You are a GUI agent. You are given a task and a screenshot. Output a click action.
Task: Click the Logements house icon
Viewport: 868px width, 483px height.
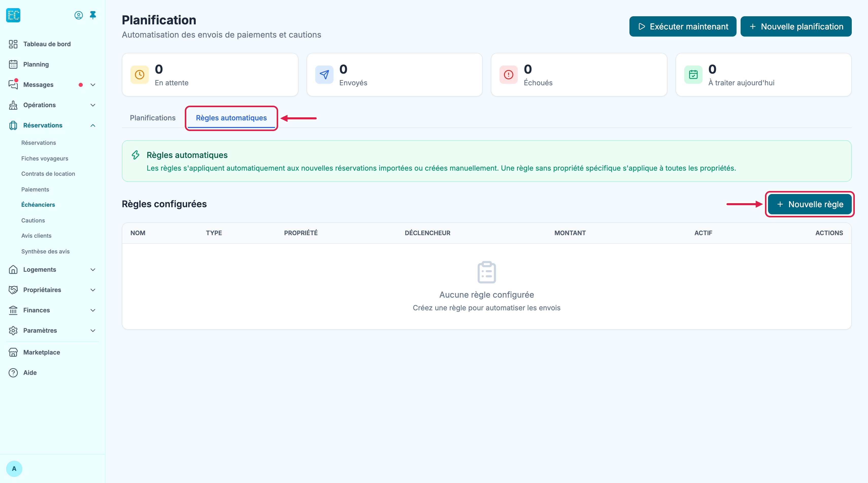(x=13, y=270)
